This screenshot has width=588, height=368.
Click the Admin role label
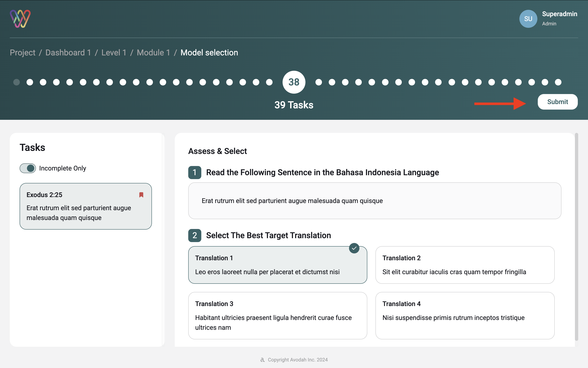[x=549, y=24]
